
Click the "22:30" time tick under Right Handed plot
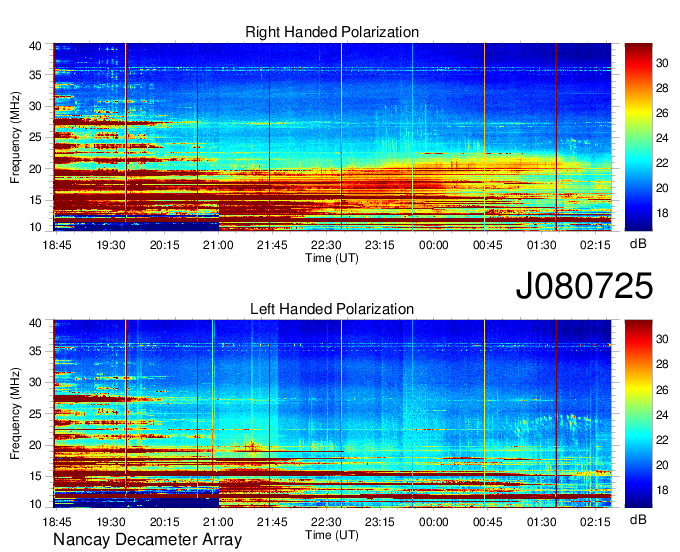click(326, 245)
